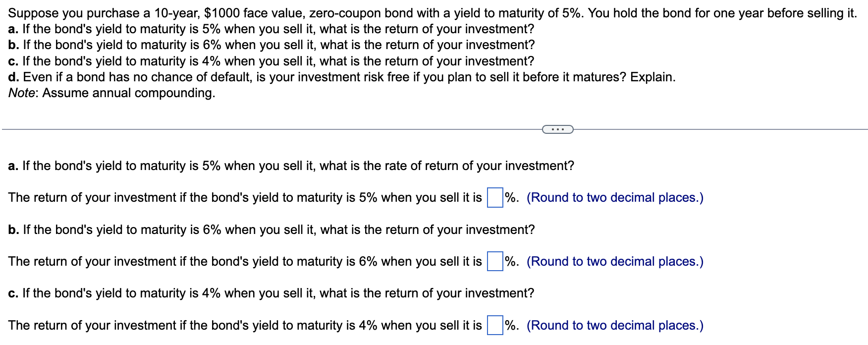Click the percent sign after the second answer box

coord(509,261)
